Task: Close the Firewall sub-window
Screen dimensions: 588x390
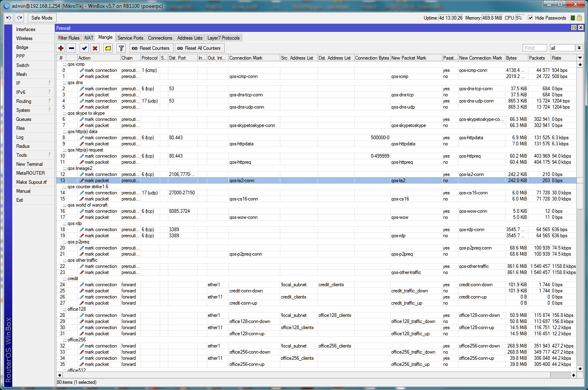Action: click(581, 28)
